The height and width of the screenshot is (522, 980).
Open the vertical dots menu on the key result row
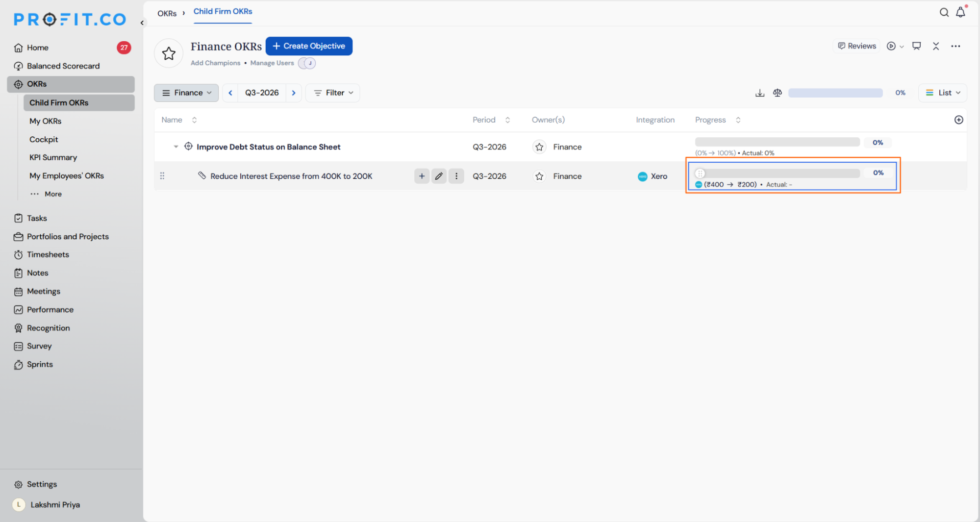(x=456, y=176)
